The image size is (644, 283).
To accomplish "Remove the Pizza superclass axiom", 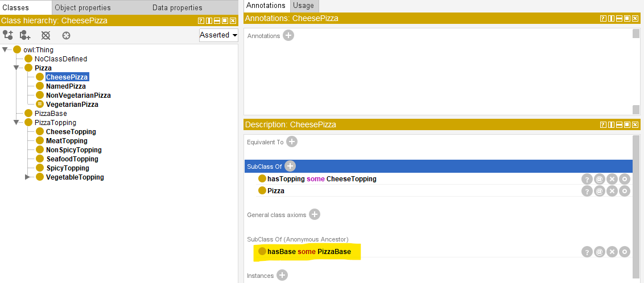I will coord(612,191).
